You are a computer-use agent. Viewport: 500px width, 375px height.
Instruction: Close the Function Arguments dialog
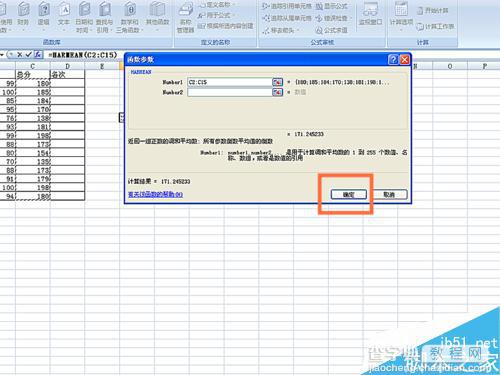pos(404,59)
